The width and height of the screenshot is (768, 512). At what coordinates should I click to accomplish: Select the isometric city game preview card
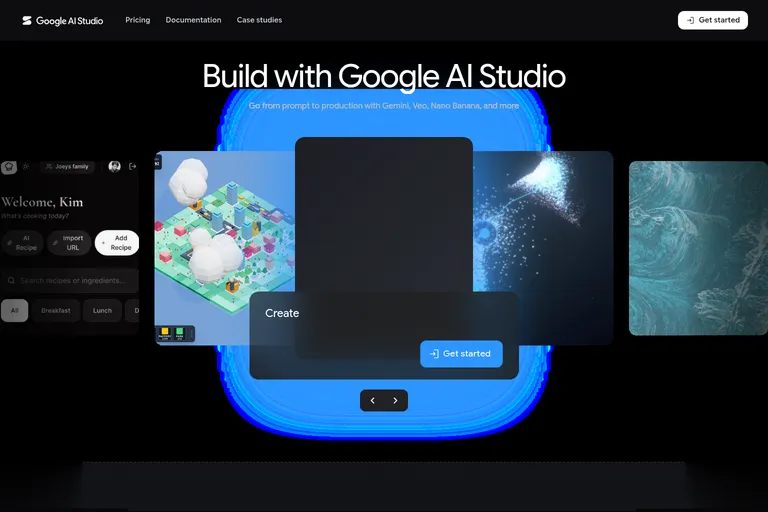pyautogui.click(x=225, y=248)
